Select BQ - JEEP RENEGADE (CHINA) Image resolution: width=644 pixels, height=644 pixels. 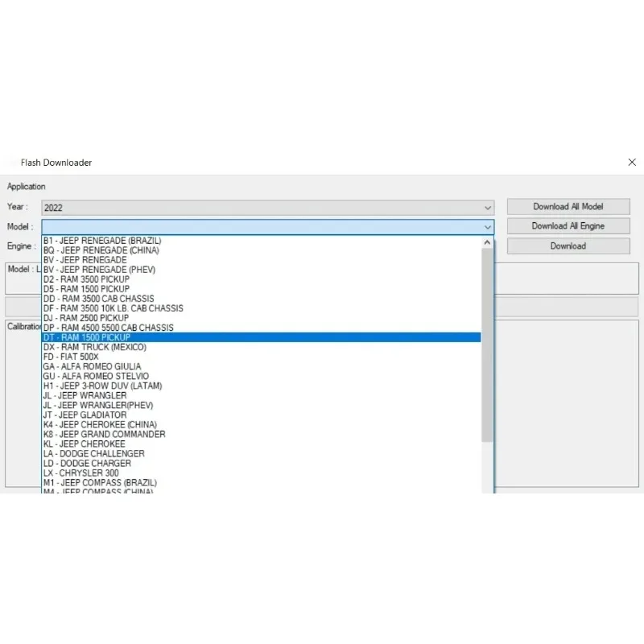click(x=261, y=250)
